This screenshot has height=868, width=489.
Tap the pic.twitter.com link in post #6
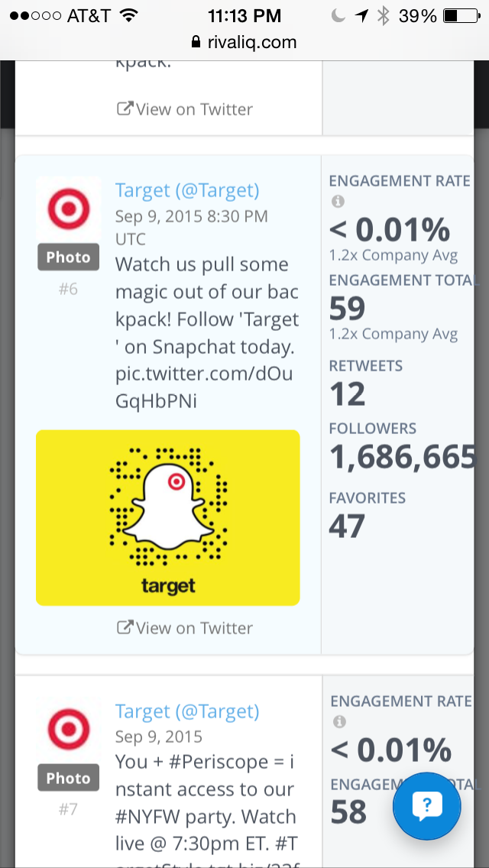pyautogui.click(x=206, y=388)
